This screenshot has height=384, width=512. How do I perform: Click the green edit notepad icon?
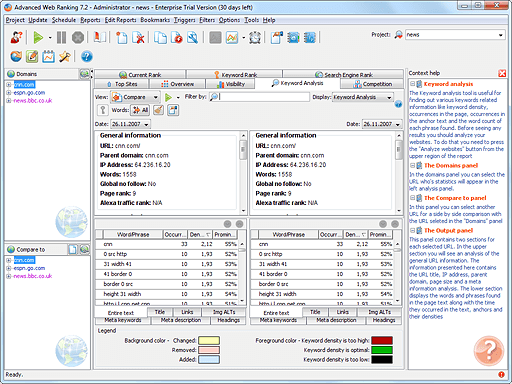(x=32, y=56)
